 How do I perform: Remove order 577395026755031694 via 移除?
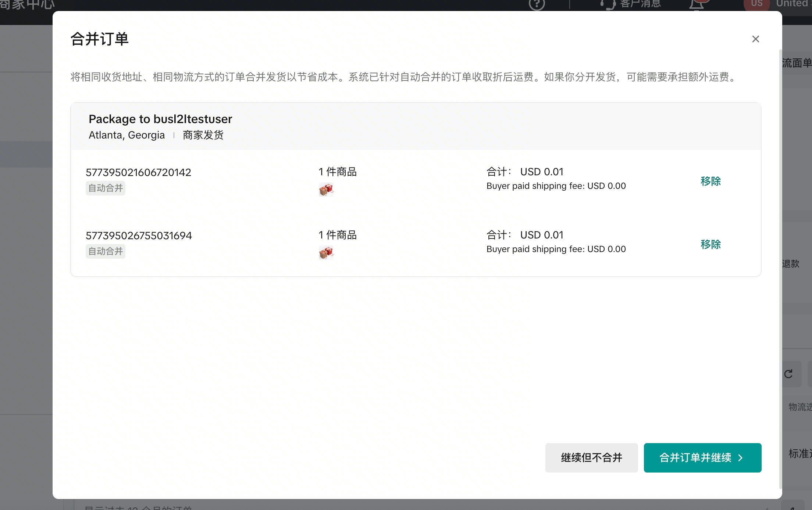coord(710,244)
